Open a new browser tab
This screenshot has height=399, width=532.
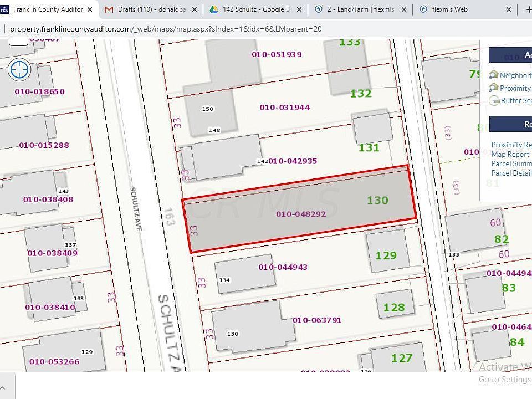[x=529, y=9]
